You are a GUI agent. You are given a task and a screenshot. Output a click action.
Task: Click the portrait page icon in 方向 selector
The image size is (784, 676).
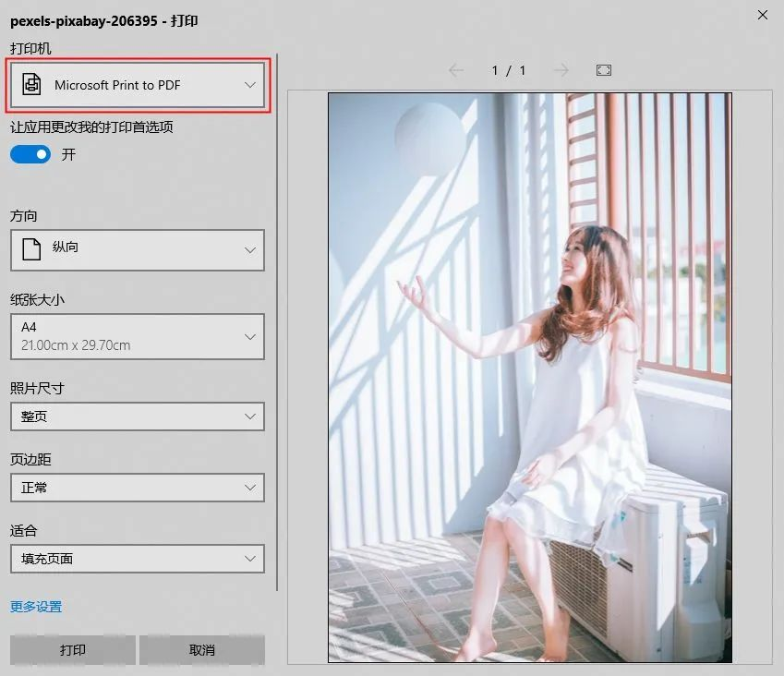[x=31, y=249]
